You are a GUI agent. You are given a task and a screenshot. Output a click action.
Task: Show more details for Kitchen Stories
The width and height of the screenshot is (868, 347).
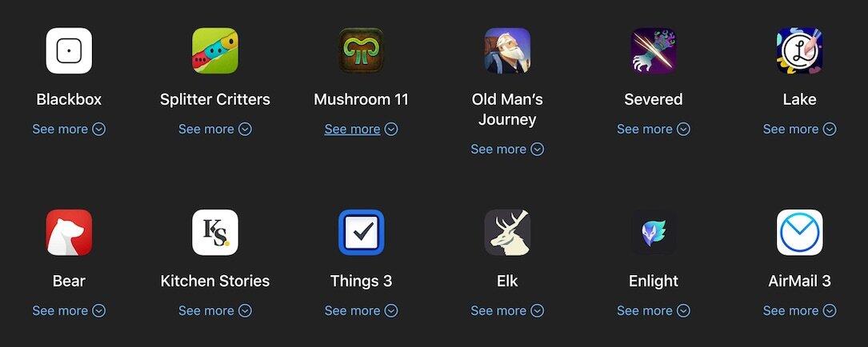point(214,310)
